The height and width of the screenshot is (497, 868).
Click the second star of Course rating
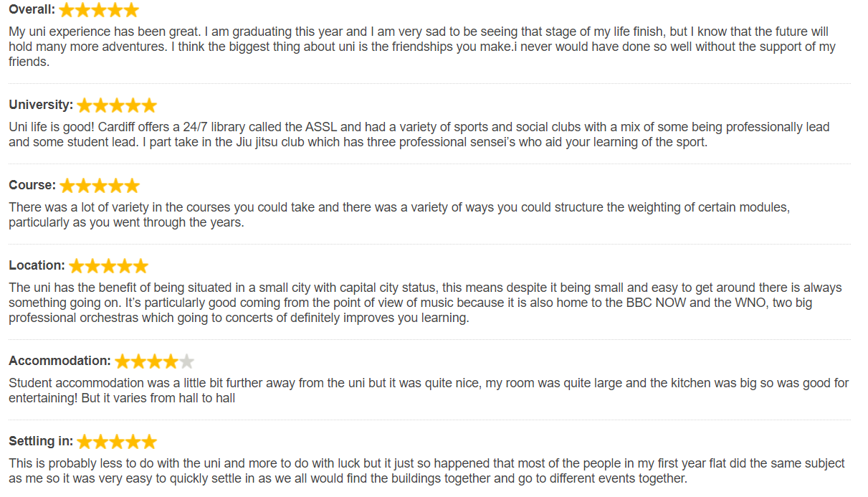[84, 186]
